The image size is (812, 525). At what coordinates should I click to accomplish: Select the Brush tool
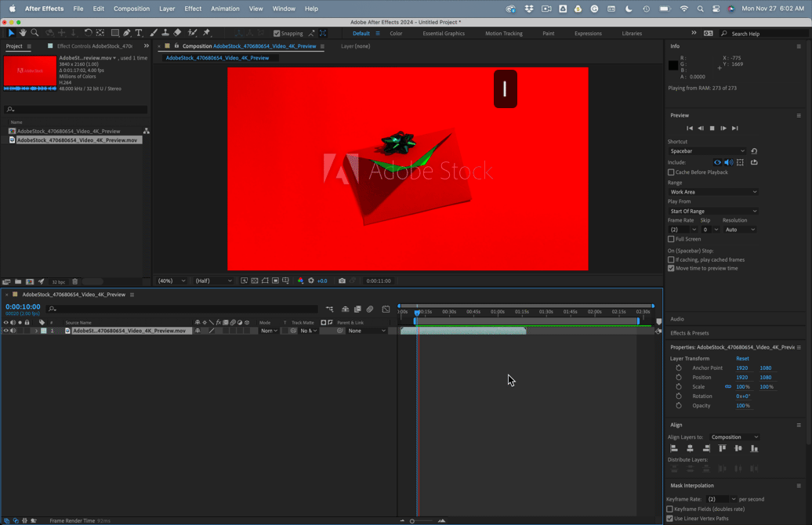(154, 33)
